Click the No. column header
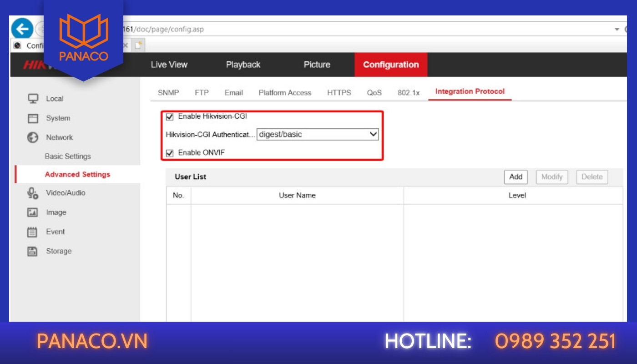This screenshot has height=364, width=637. click(178, 195)
